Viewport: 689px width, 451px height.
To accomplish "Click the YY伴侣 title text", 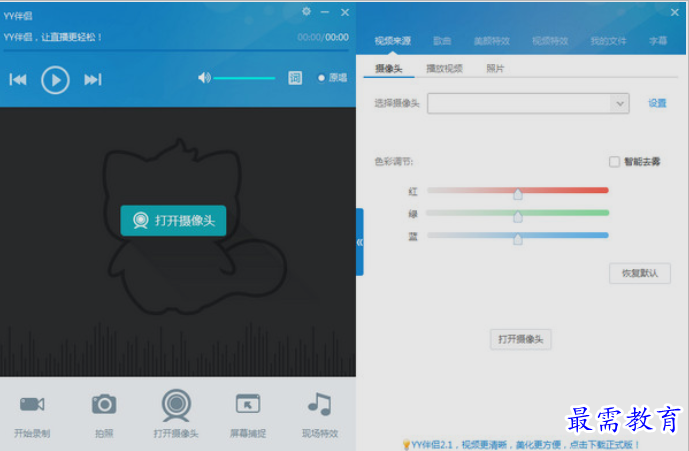I will [18, 16].
